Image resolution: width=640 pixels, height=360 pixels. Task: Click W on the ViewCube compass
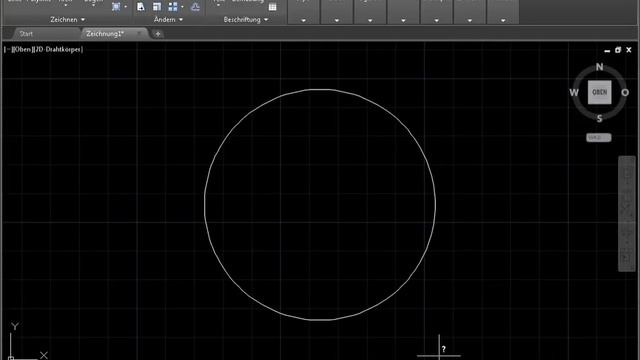coord(574,93)
